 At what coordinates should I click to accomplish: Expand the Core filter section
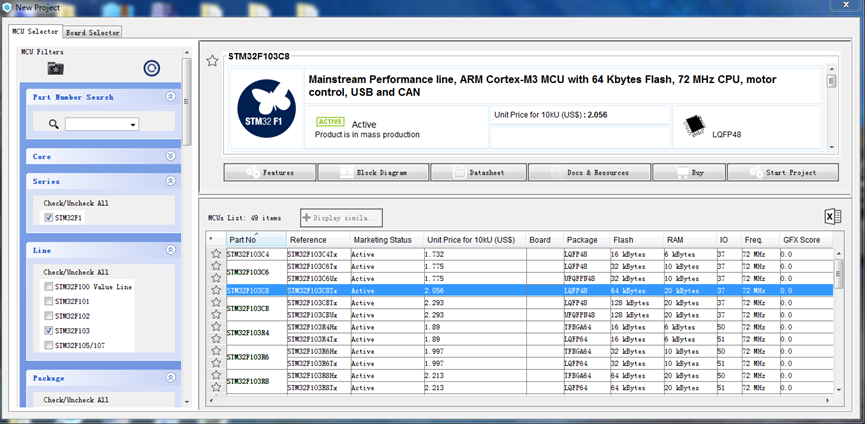tap(170, 156)
